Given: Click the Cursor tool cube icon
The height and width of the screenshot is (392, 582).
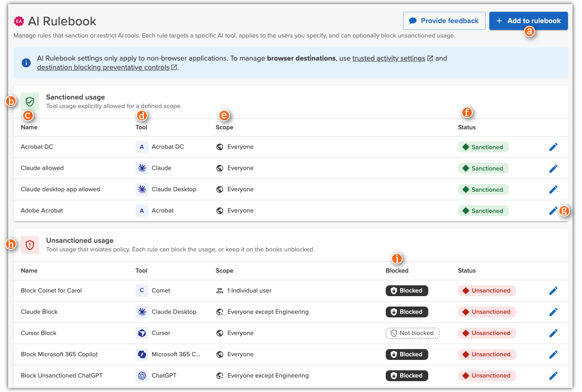Looking at the screenshot, I should click(142, 333).
